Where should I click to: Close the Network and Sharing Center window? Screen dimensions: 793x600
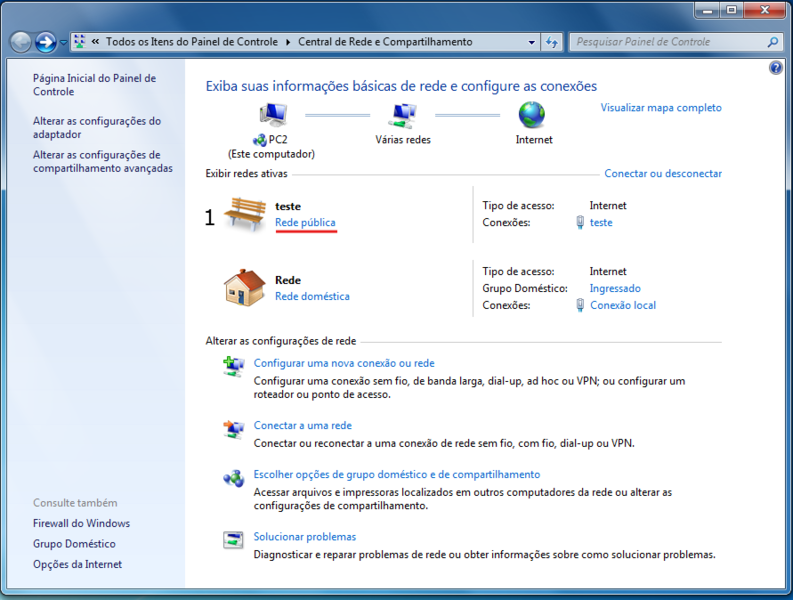tap(765, 10)
